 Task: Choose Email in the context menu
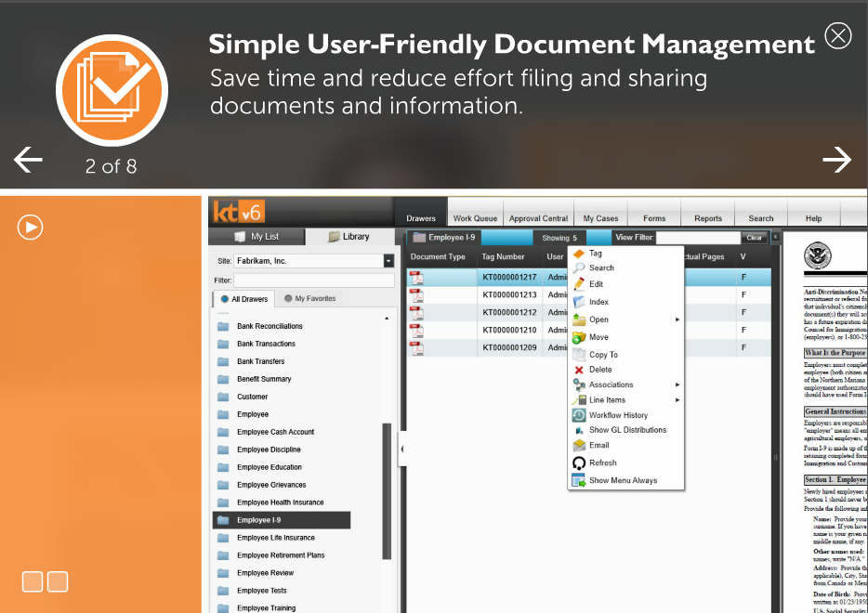625,446
